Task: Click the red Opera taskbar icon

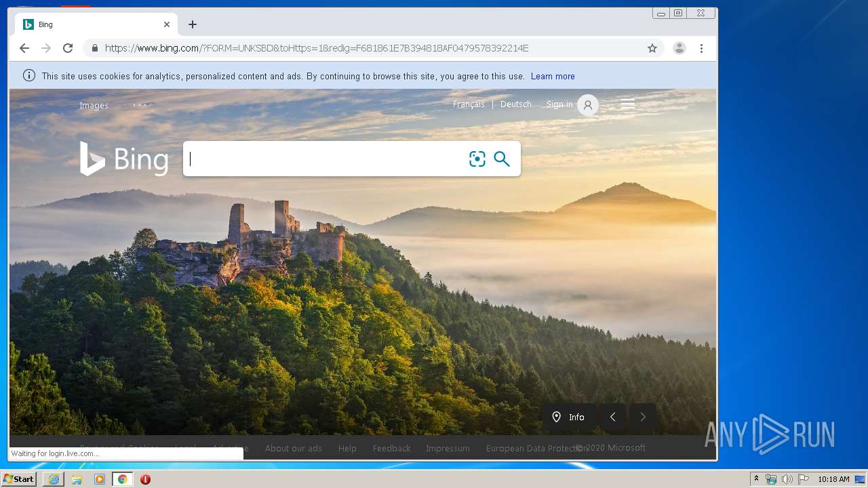Action: tap(145, 479)
